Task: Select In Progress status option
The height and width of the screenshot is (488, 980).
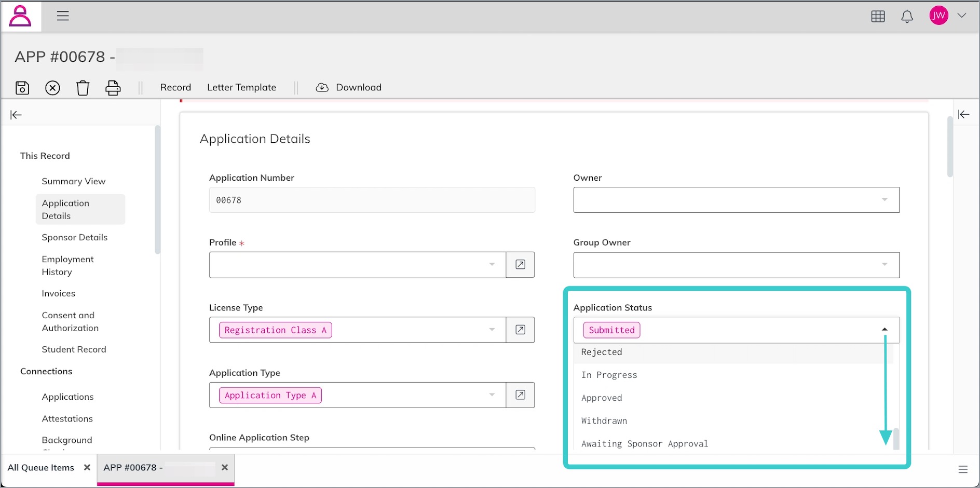Action: 733,375
